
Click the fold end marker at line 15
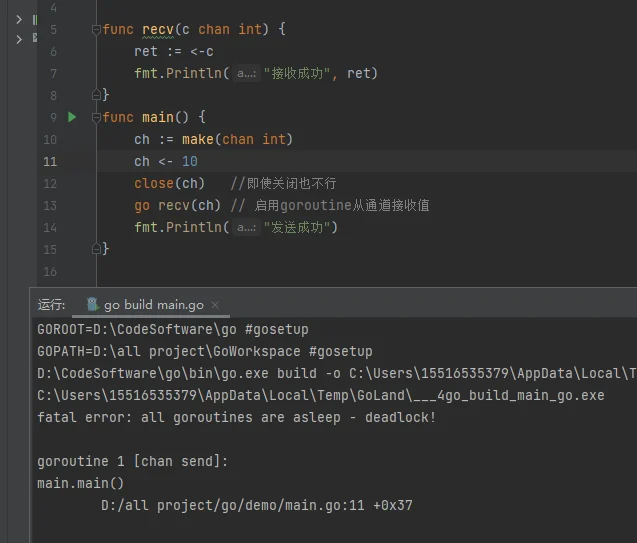pos(96,249)
